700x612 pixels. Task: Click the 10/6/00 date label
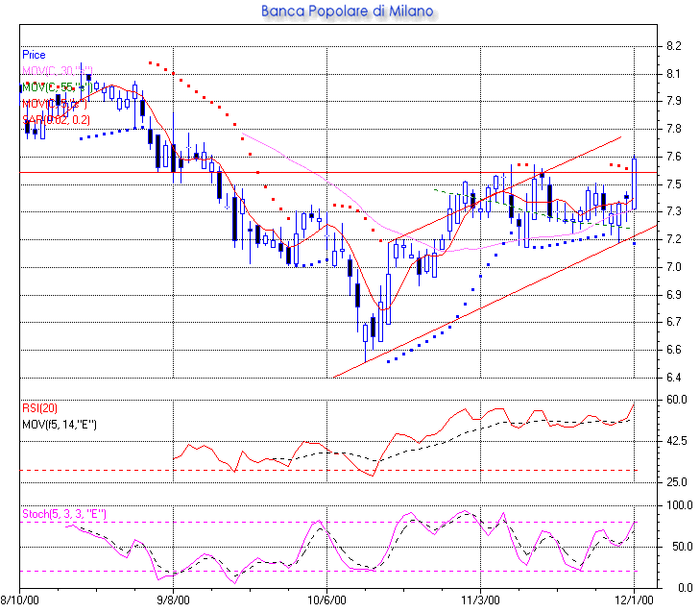pos(326,600)
